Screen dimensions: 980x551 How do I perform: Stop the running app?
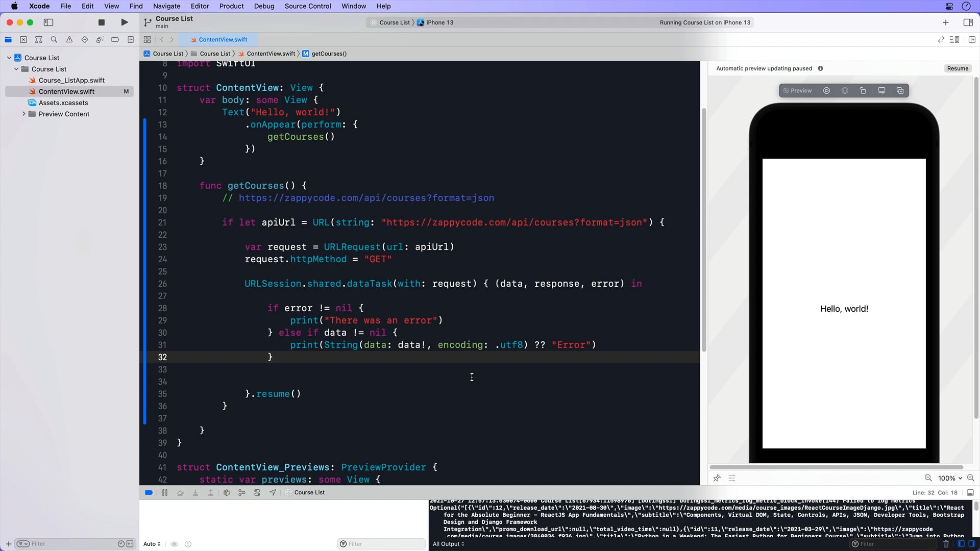(x=102, y=22)
